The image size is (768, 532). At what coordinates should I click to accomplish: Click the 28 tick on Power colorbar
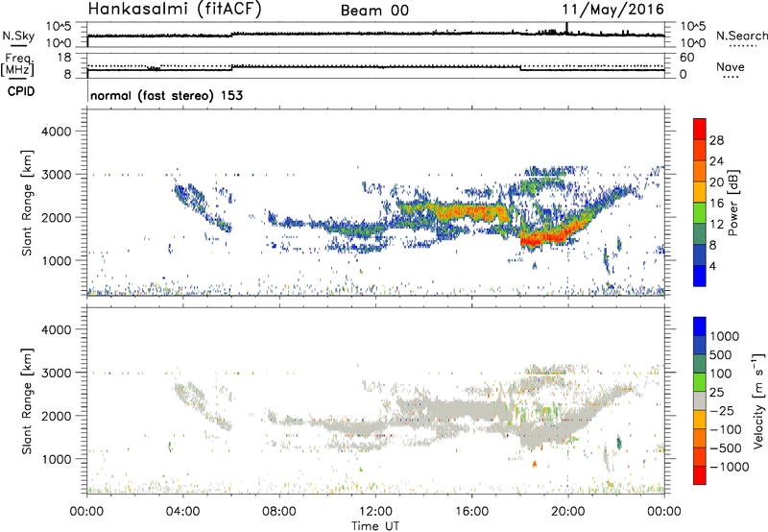pos(716,140)
